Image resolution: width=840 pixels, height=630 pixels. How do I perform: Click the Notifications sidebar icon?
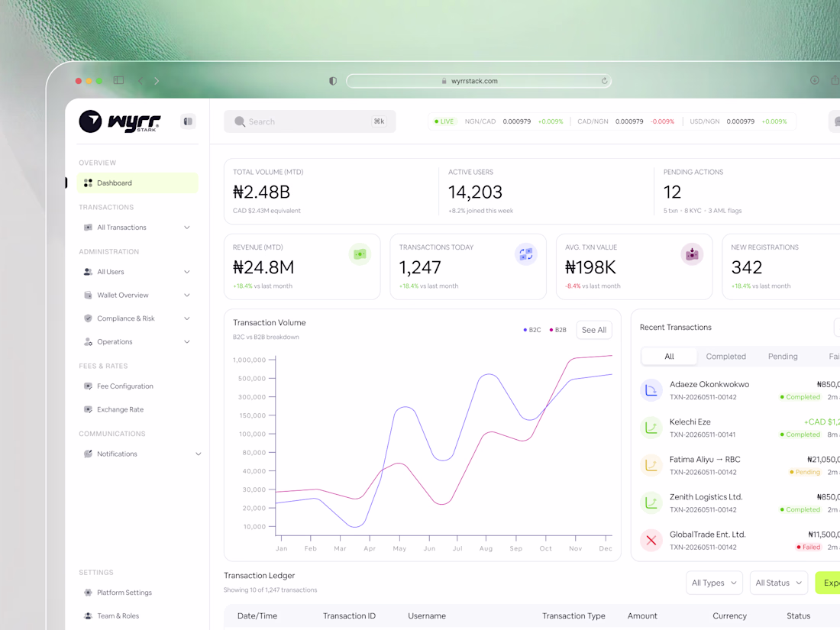point(88,454)
